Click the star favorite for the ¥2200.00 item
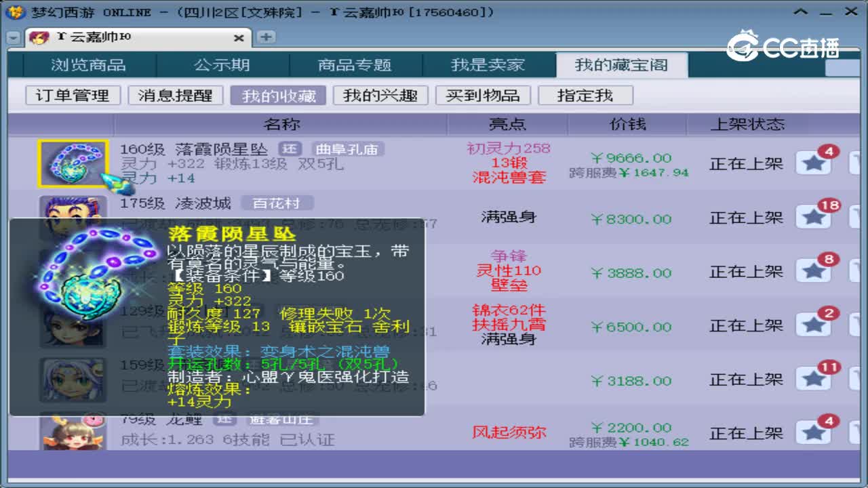The image size is (868, 488). click(814, 432)
